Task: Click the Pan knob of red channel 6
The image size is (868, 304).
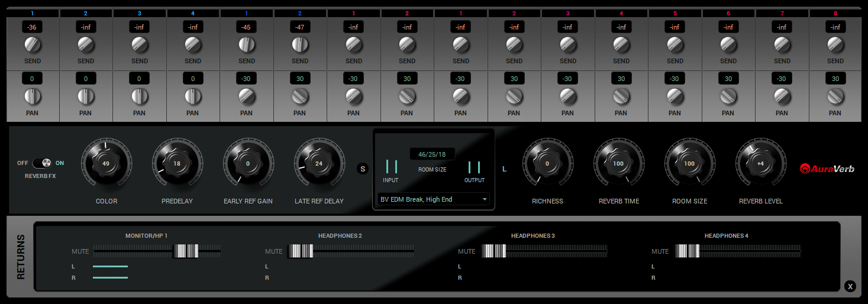Action: pyautogui.click(x=728, y=96)
